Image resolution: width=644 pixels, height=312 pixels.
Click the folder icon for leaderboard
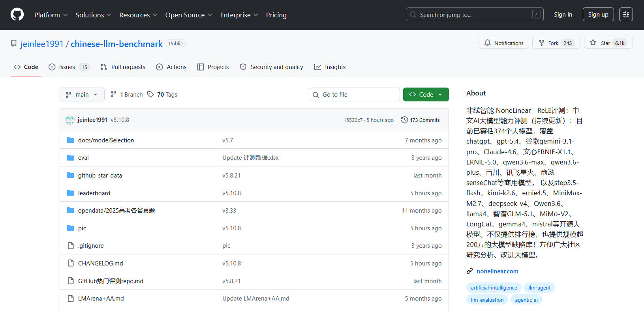(71, 193)
